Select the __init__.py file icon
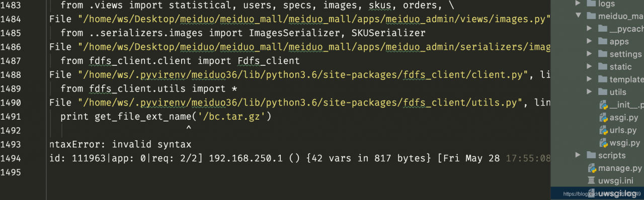 (604, 105)
